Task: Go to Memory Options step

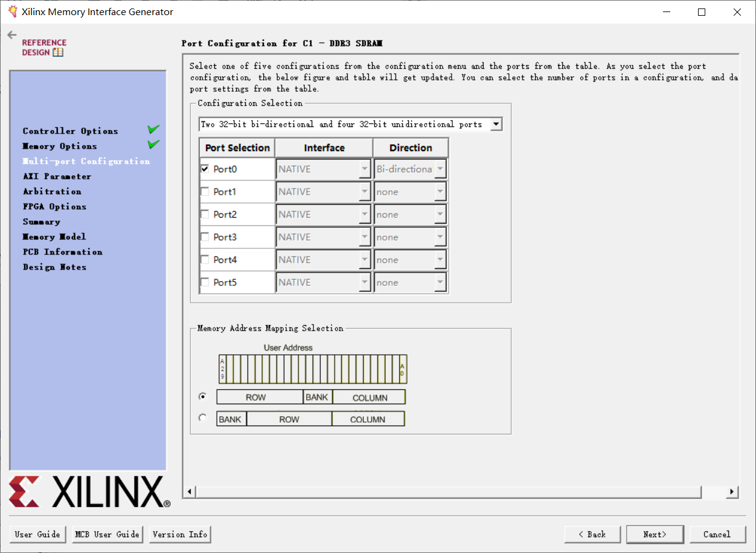Action: pyautogui.click(x=59, y=146)
